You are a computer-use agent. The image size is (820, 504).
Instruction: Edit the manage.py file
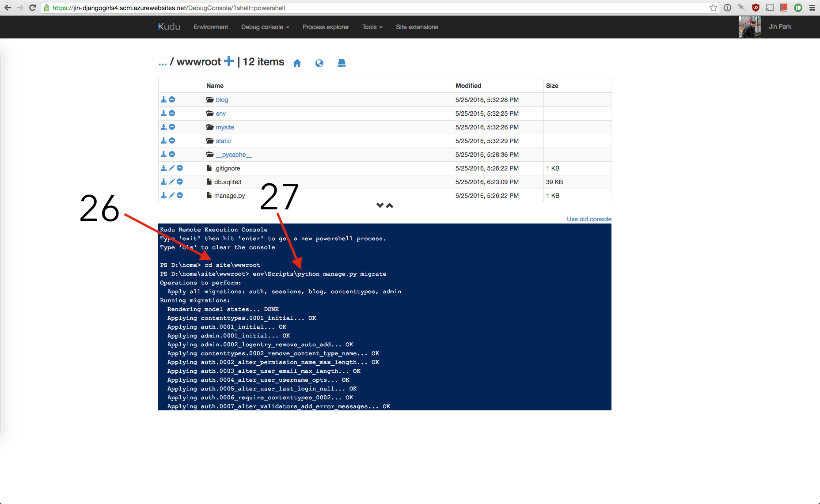click(x=172, y=195)
